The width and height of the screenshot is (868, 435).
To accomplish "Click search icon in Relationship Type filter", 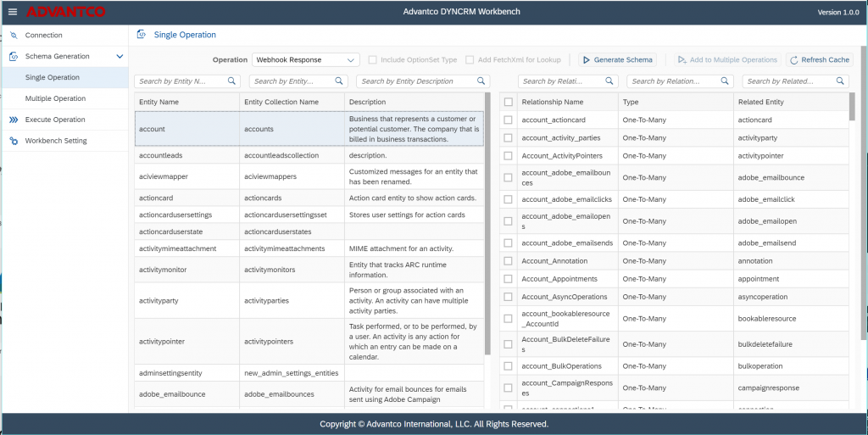I will click(724, 81).
